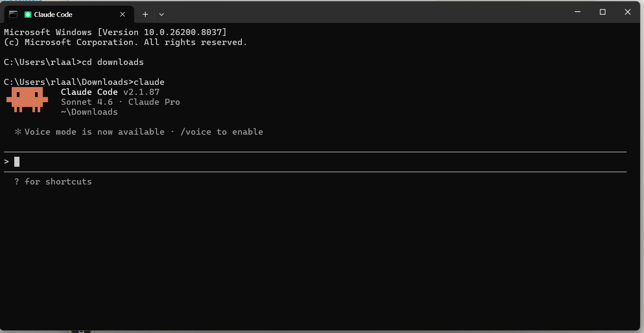
Task: Click the "/voice to enable" text
Action: point(221,132)
